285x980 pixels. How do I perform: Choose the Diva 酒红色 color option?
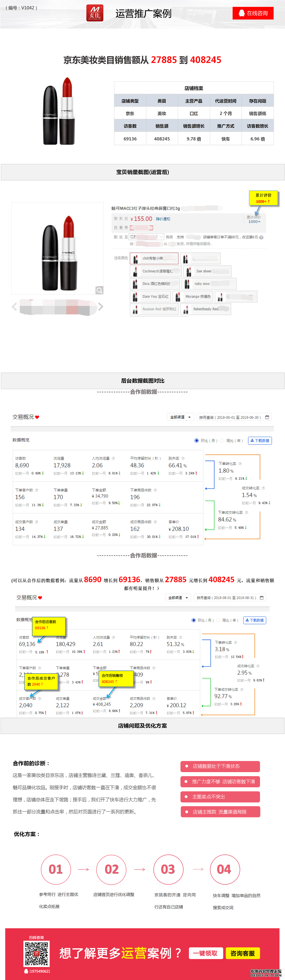point(155,284)
